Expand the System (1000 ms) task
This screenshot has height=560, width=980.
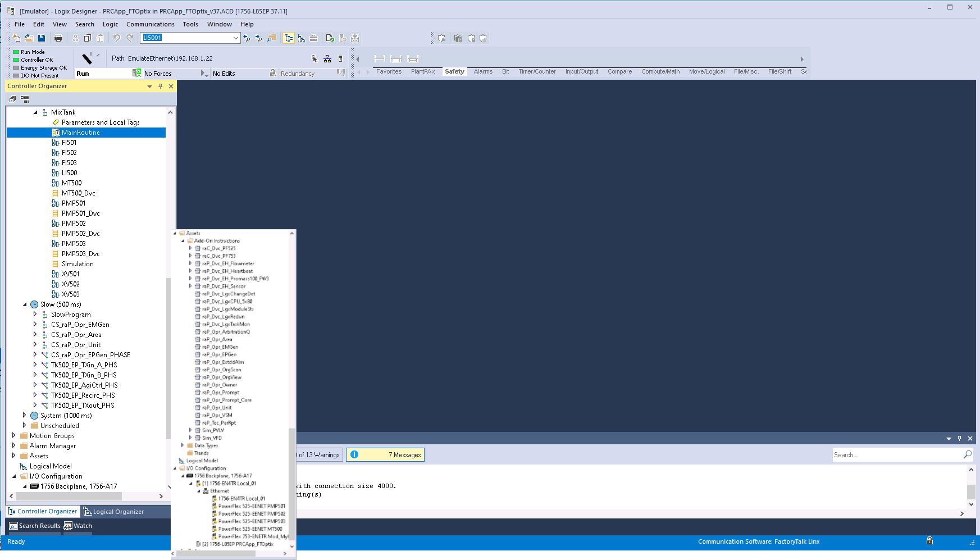coord(24,416)
